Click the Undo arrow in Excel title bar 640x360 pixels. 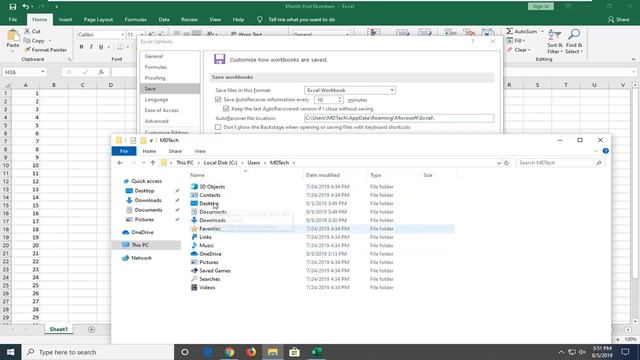(x=26, y=7)
